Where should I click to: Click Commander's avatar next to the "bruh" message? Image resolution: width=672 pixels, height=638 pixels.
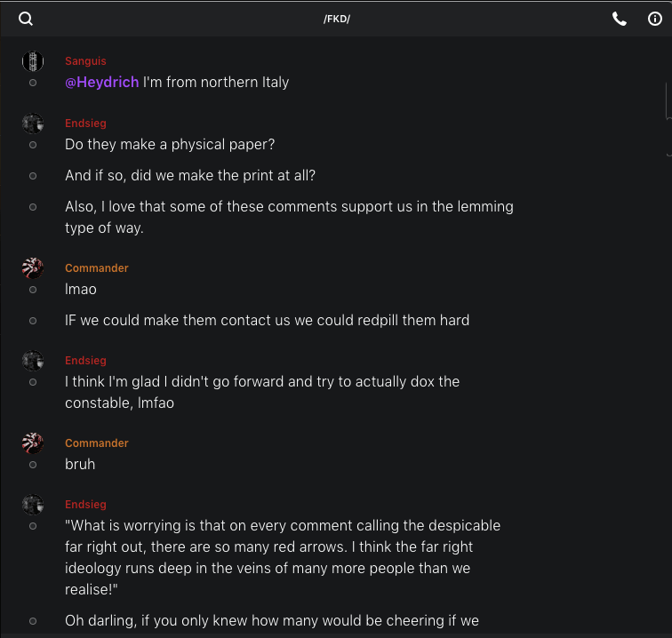coord(33,443)
